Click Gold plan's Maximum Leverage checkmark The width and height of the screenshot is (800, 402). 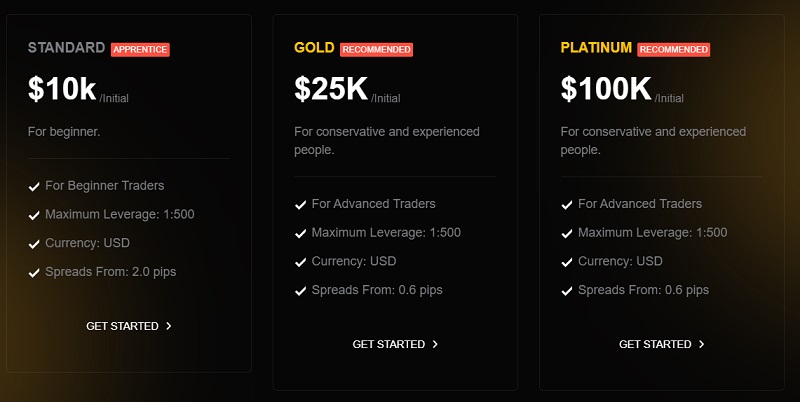[300, 233]
